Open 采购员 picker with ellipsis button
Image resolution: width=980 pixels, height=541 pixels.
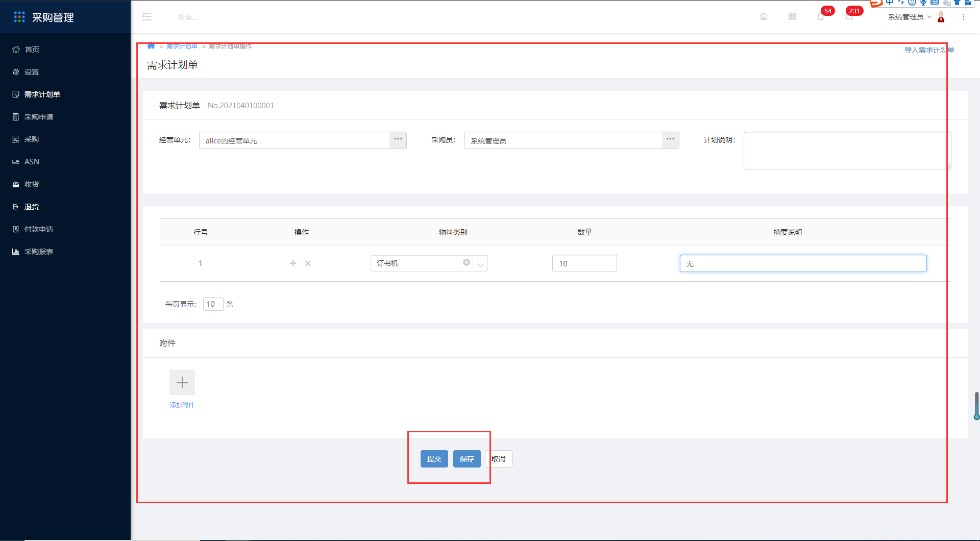point(670,140)
